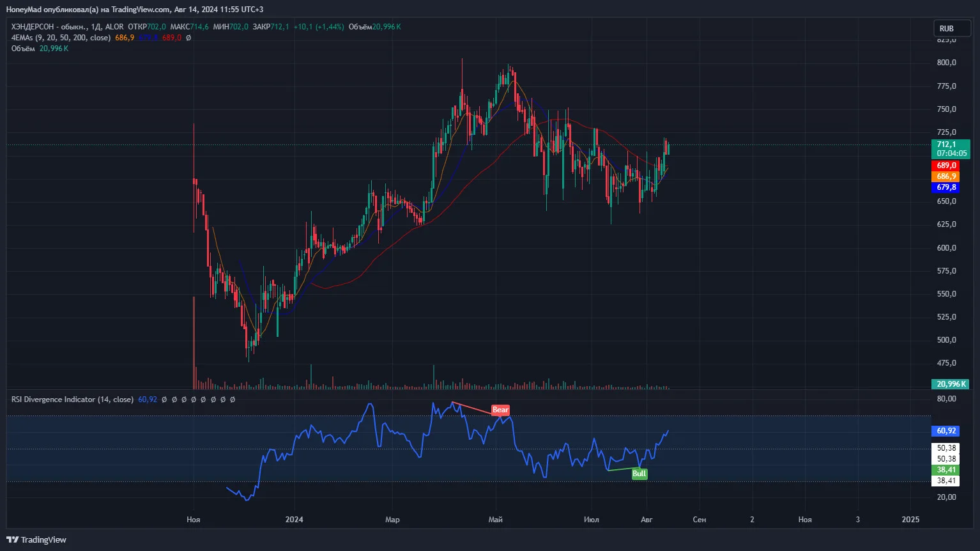980x551 pixels.
Task: Click the Авг label on time axis
Action: coord(647,520)
